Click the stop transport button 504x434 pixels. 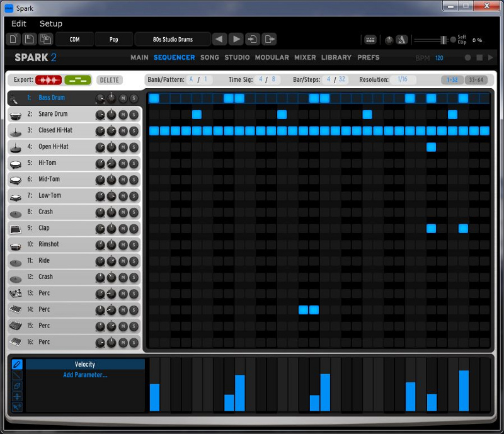click(479, 57)
